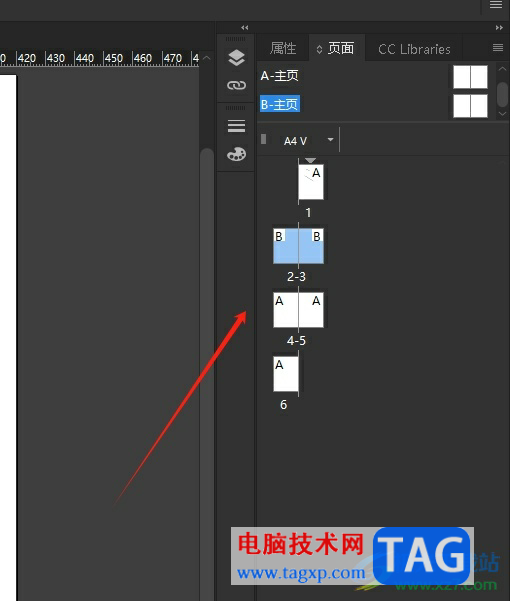The height and width of the screenshot is (601, 510).
Task: Click the A-主页 master spread thumbnail
Action: [470, 77]
